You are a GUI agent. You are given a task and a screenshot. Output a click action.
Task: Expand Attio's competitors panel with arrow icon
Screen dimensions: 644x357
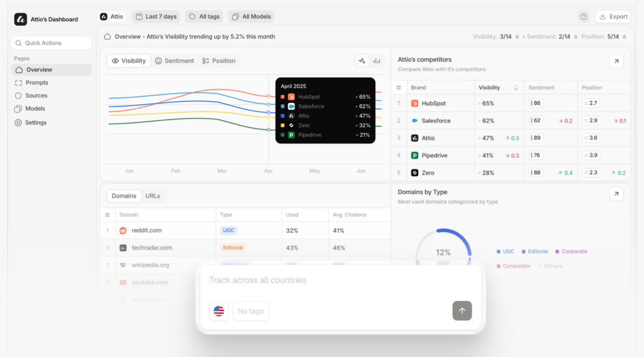coord(616,61)
